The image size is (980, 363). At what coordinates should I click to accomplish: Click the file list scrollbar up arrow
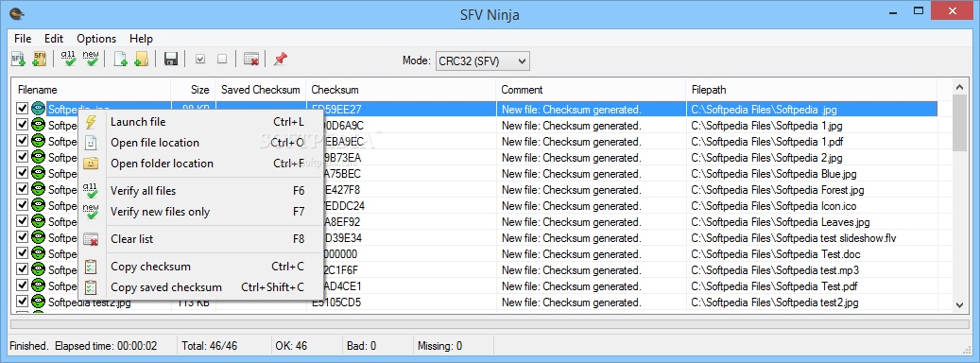[960, 87]
